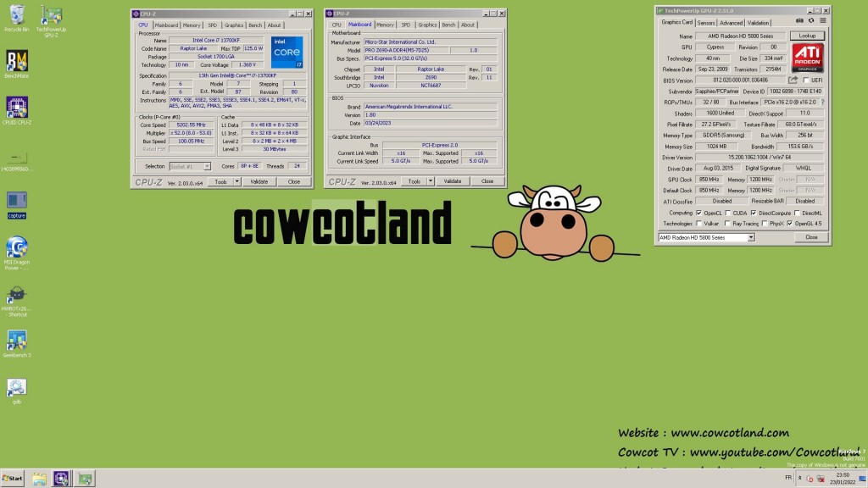Toggle the OpenCL checkbox
Image resolution: width=868 pixels, height=488 pixels.
[x=698, y=213]
